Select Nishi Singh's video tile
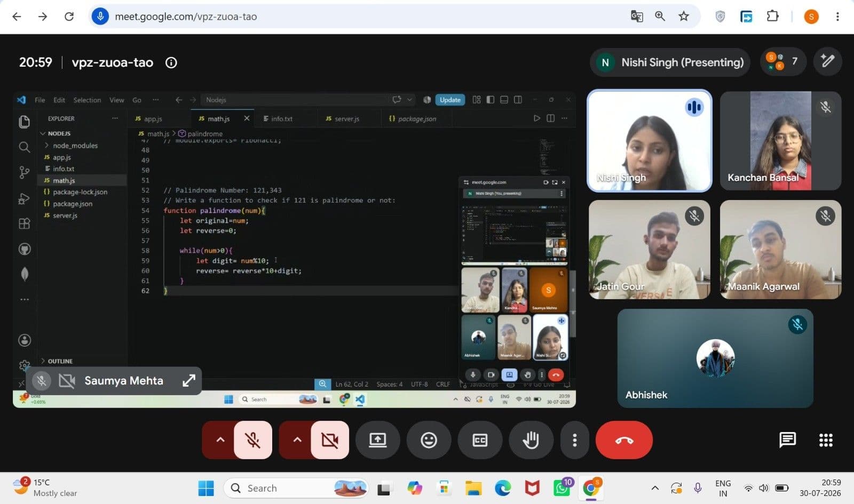The image size is (854, 504). click(650, 141)
